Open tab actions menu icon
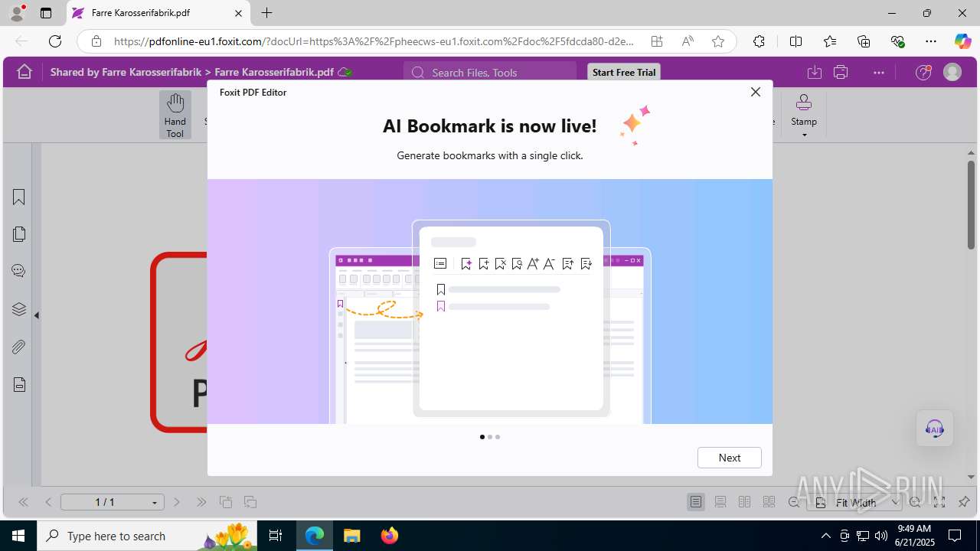Viewport: 980px width, 551px height. (46, 13)
